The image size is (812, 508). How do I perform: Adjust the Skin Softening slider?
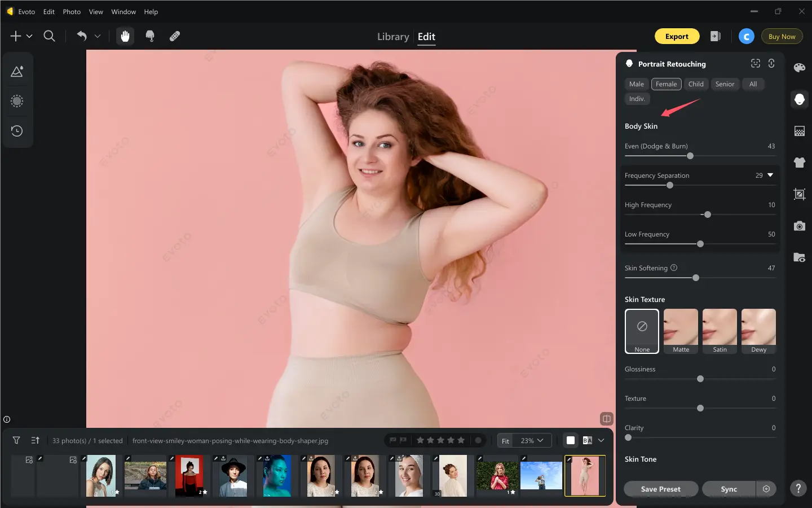pos(696,278)
